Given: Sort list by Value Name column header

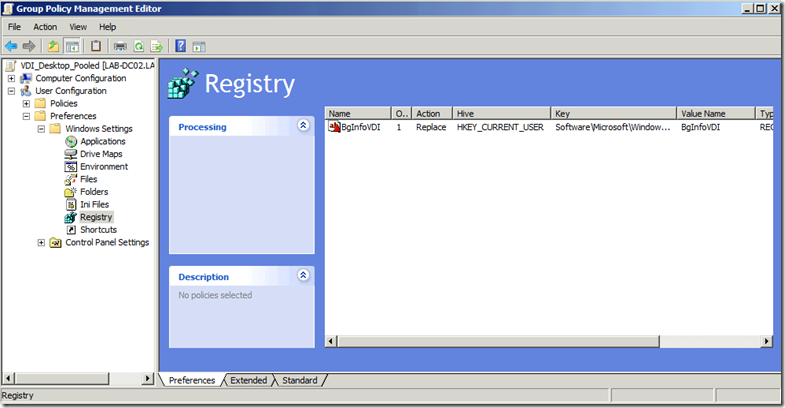Looking at the screenshot, I should click(x=716, y=114).
